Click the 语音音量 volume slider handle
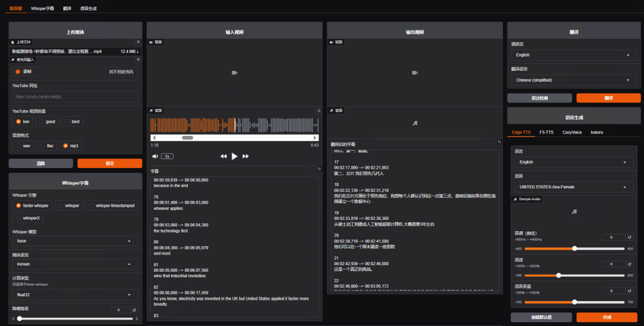Viewport: 644px width, 326px height. coord(575,302)
